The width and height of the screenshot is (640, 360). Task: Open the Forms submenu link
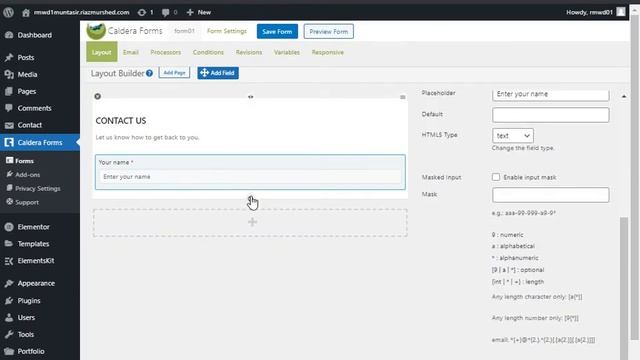[24, 161]
